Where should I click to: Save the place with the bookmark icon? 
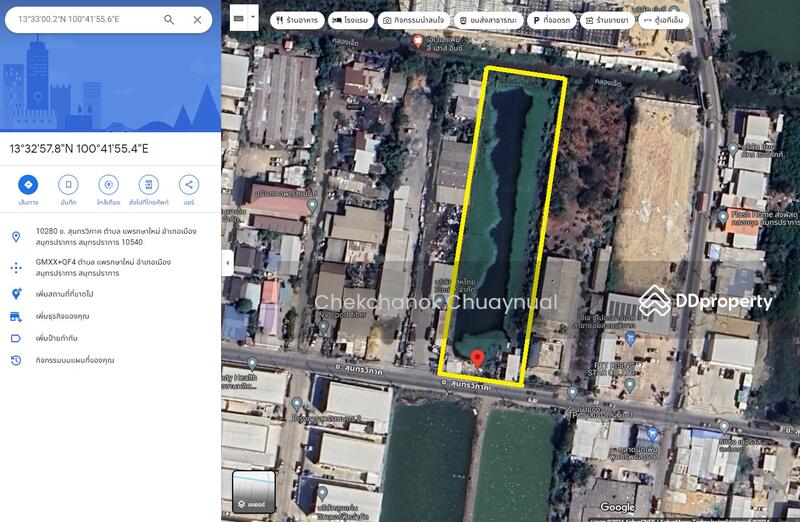[x=69, y=185]
